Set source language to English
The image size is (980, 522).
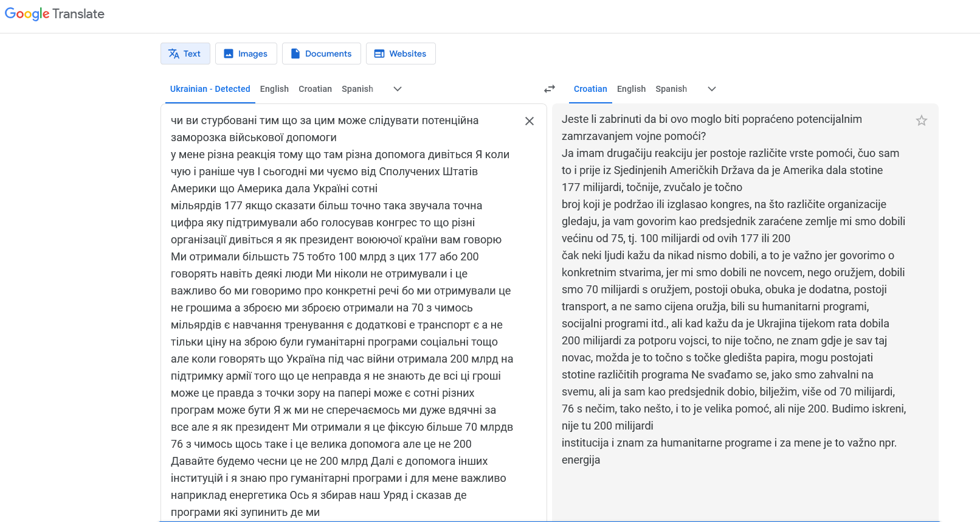click(274, 89)
